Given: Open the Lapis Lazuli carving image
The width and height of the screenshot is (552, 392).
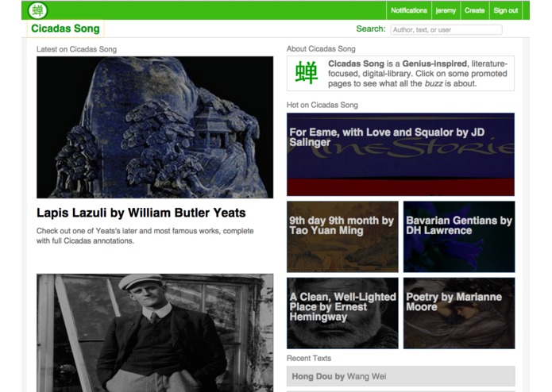Looking at the screenshot, I should point(155,127).
